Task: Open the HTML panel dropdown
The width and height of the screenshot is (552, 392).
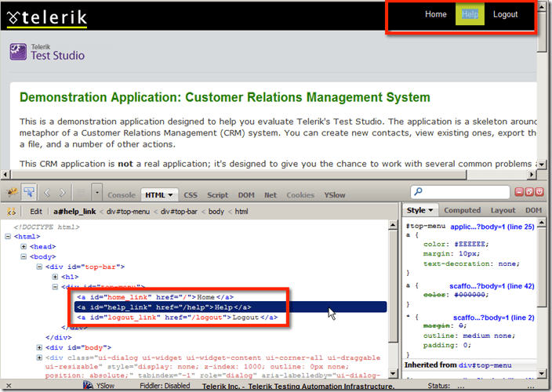Action: point(171,194)
